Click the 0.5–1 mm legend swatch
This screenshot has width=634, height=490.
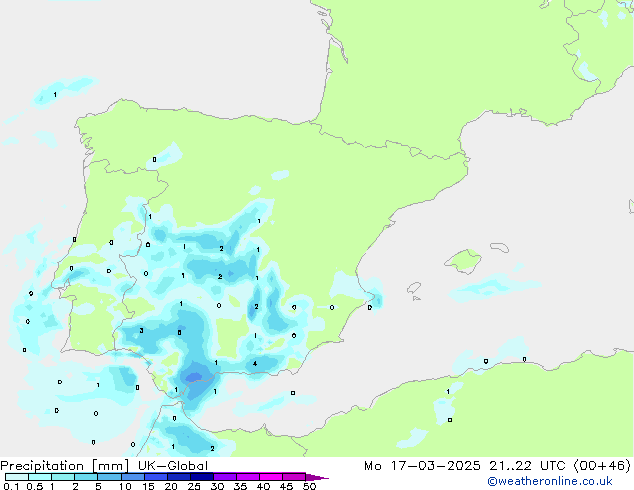(40, 477)
